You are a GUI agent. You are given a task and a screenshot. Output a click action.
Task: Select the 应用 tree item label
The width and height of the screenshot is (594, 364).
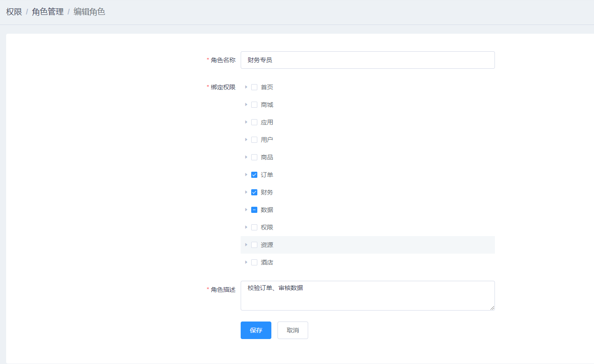267,122
